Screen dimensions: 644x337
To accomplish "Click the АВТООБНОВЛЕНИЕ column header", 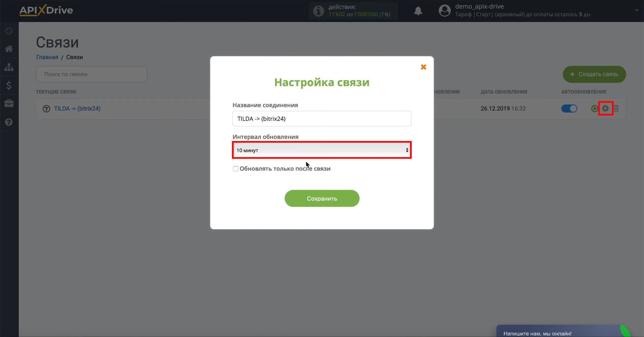I will [x=584, y=92].
